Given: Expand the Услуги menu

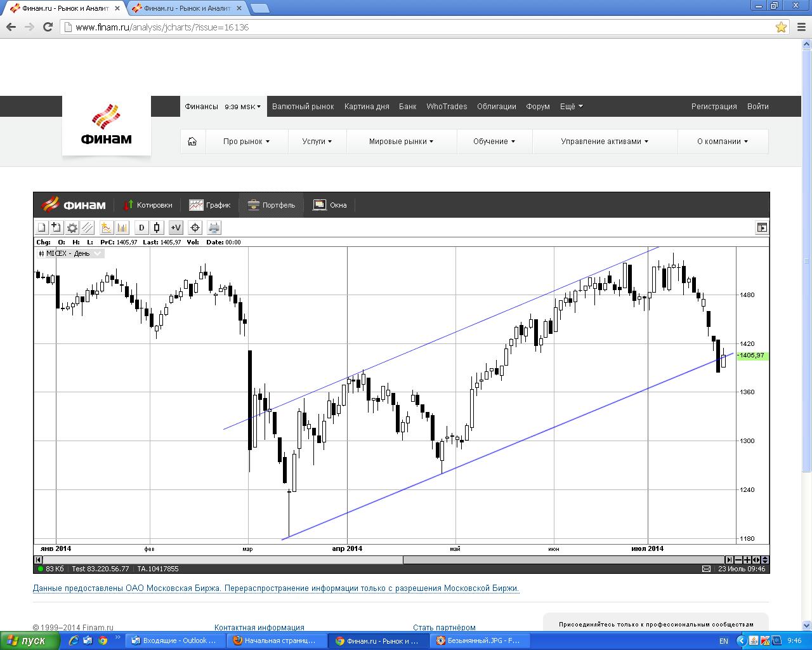Looking at the screenshot, I should (317, 142).
